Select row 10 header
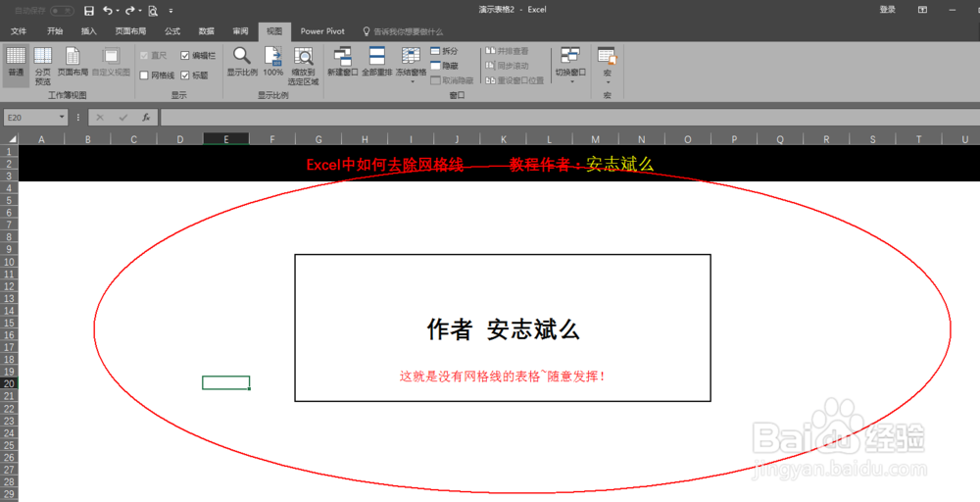Screen dimensions: 980x502 [9, 262]
